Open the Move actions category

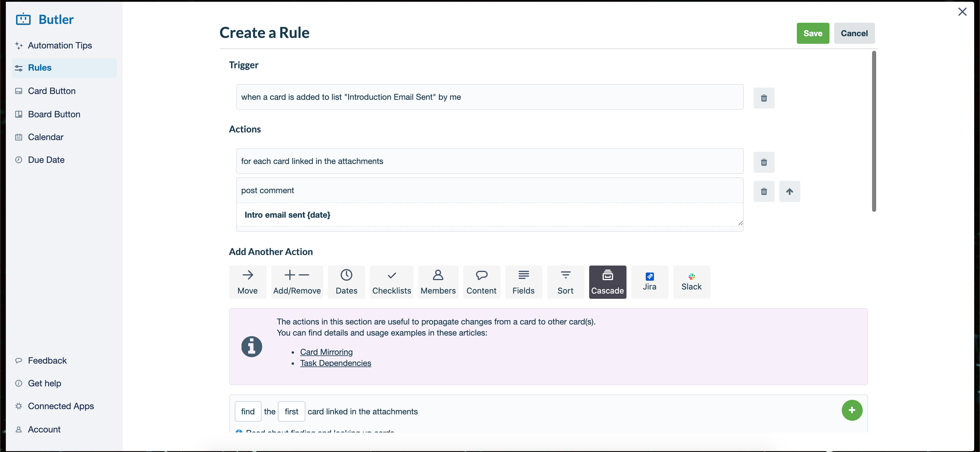(248, 282)
